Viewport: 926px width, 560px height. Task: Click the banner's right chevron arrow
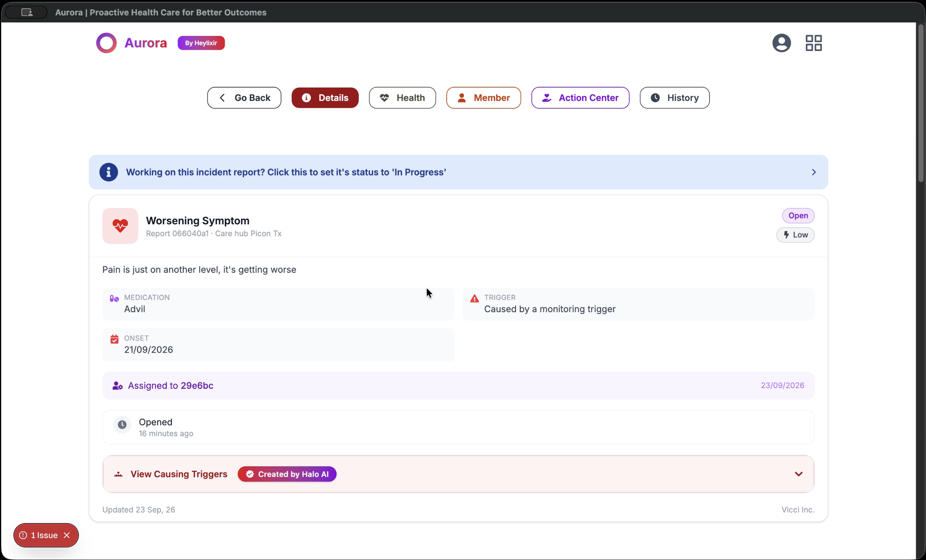814,172
